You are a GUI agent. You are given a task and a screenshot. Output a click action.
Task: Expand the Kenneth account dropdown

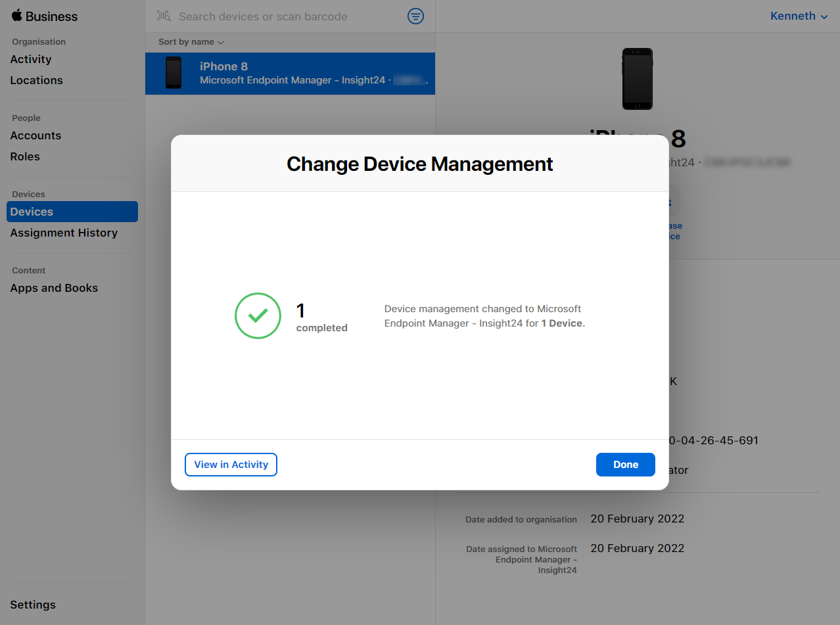(799, 16)
